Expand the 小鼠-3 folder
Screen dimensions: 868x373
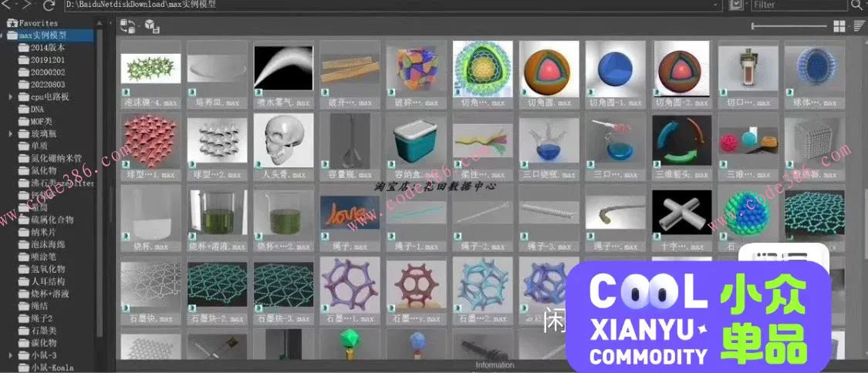point(11,355)
